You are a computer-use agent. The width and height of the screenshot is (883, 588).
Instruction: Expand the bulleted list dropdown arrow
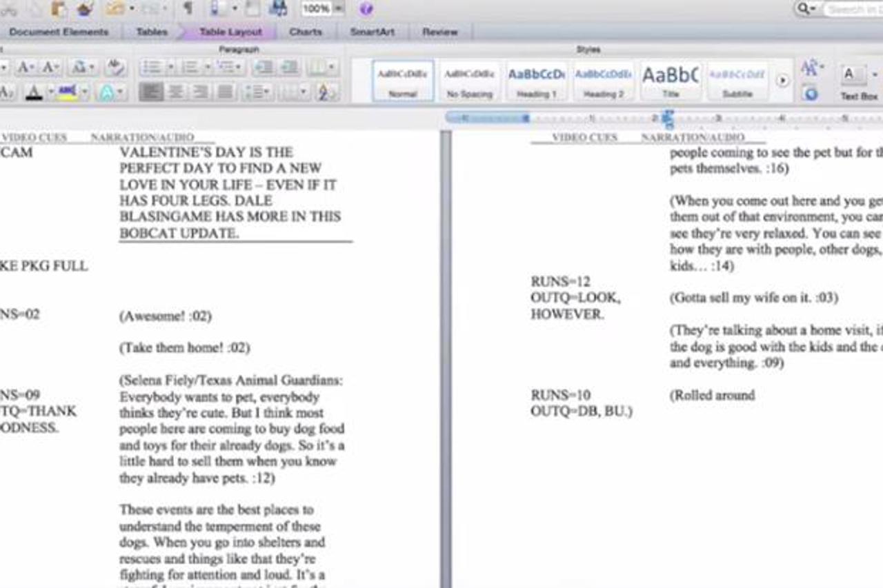pos(170,68)
